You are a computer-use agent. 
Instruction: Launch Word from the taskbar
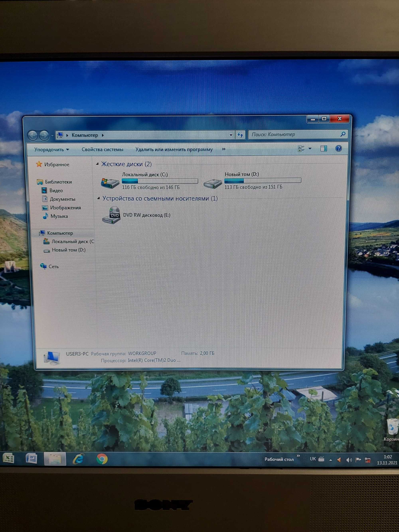[32, 458]
